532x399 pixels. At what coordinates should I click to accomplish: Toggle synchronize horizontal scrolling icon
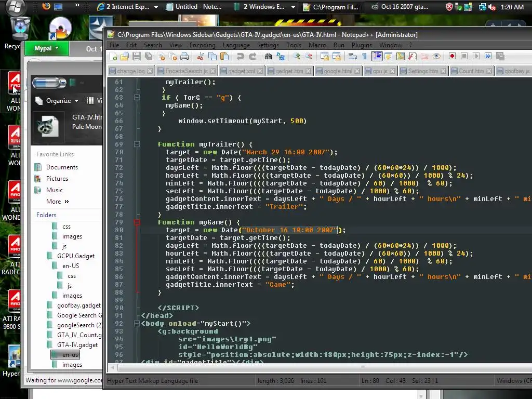337,56
